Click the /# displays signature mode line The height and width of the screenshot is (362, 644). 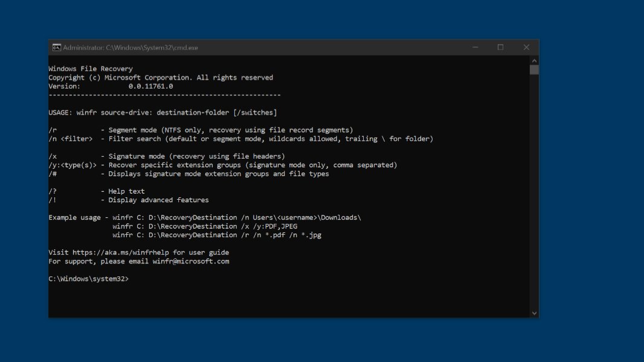point(188,174)
